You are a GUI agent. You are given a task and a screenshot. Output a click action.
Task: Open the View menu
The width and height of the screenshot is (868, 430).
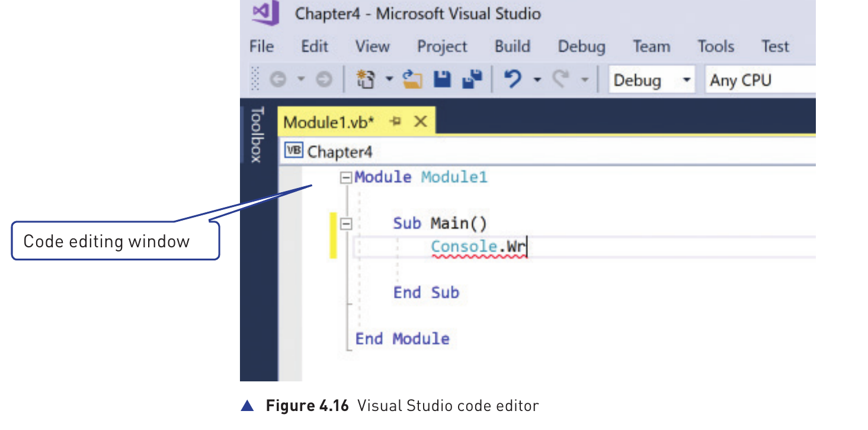(x=373, y=46)
